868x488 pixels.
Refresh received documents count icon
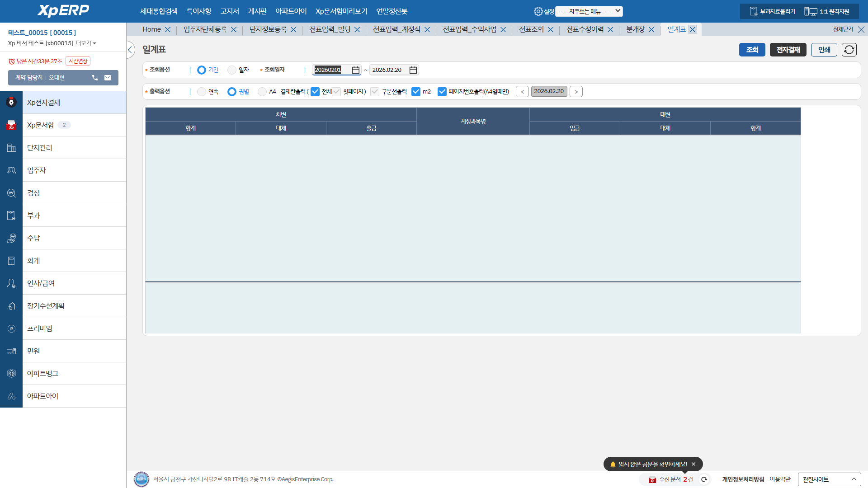click(704, 479)
